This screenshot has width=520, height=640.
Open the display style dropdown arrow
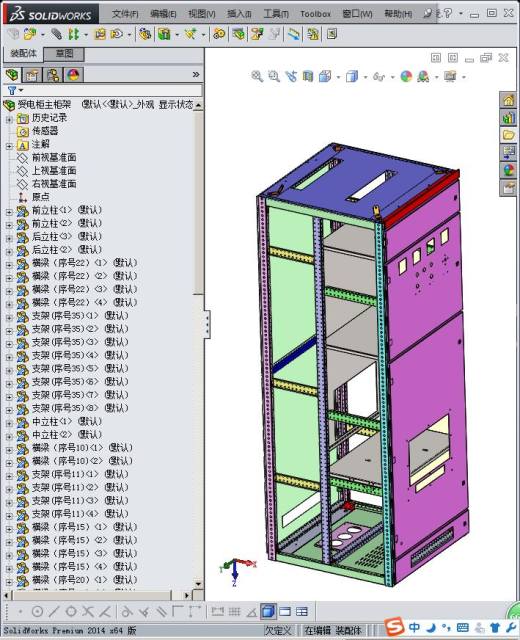pyautogui.click(x=365, y=77)
